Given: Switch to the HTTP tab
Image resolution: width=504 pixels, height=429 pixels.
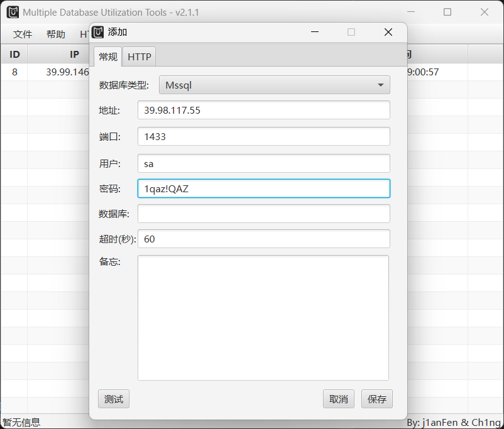Looking at the screenshot, I should 139,57.
